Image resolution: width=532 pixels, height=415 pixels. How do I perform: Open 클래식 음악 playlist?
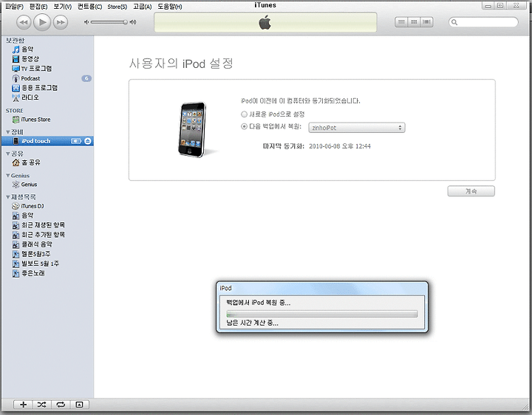[x=47, y=244]
